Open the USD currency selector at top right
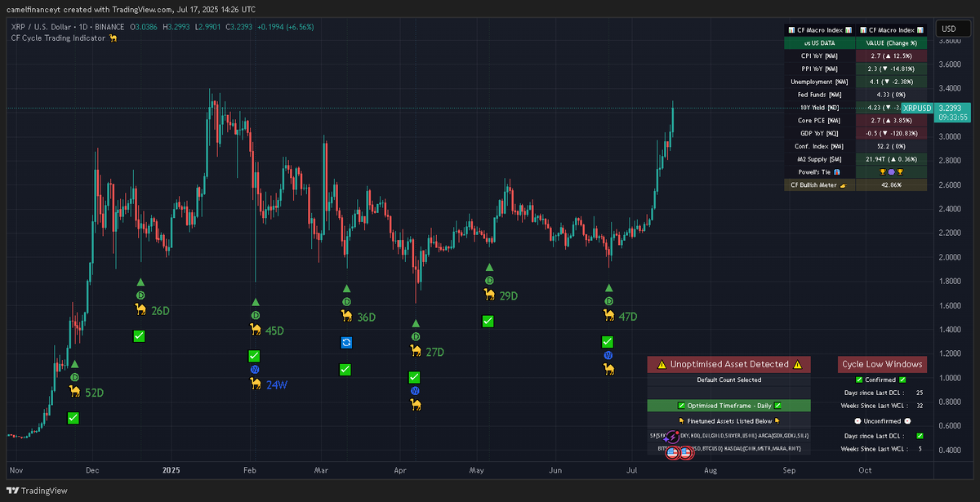This screenshot has height=502, width=980. [954, 27]
